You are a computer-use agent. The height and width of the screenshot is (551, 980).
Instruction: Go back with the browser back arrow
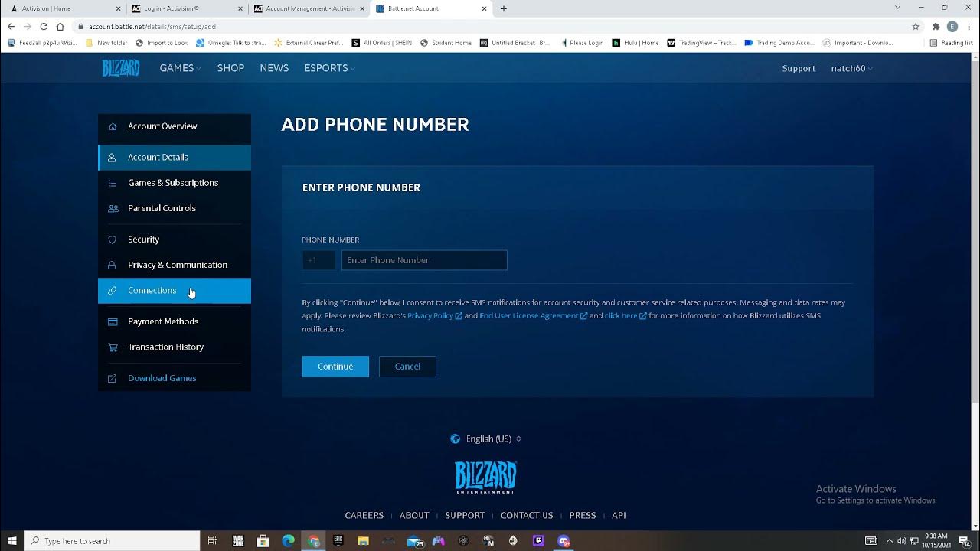click(11, 26)
